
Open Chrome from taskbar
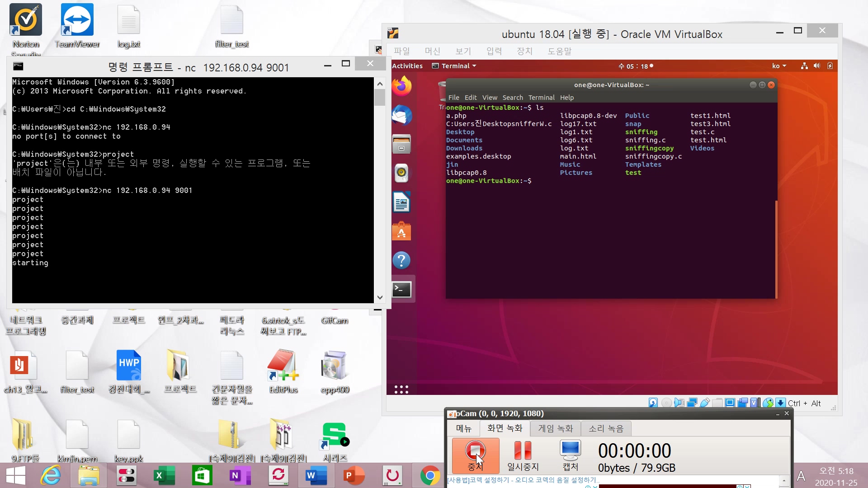429,475
